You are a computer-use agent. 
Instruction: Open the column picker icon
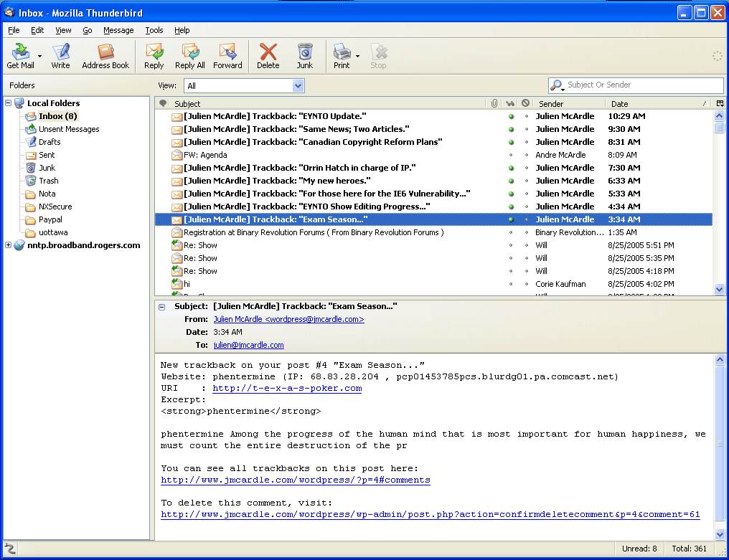tap(720, 103)
